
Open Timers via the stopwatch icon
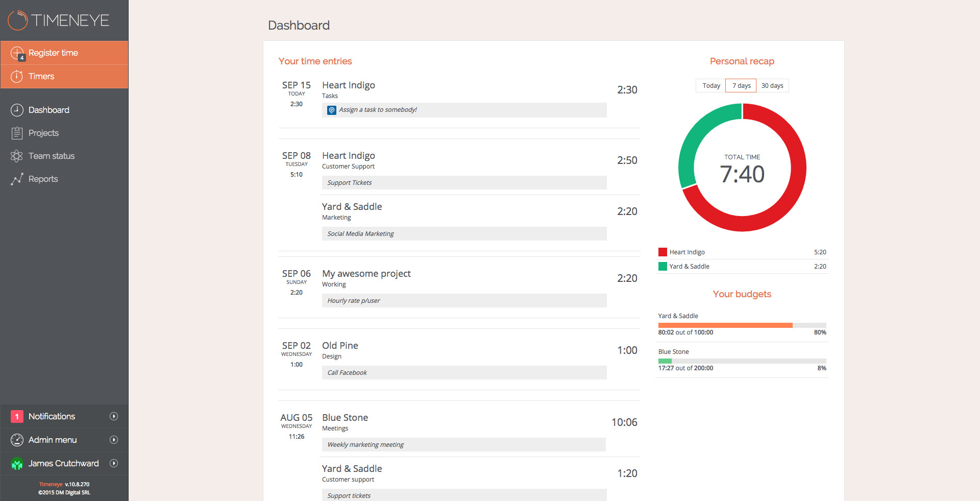pos(17,76)
